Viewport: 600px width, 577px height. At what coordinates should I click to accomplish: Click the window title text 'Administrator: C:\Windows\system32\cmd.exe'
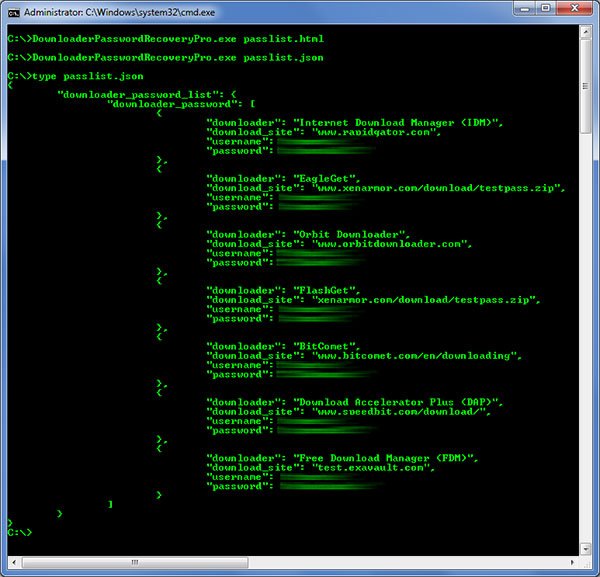click(119, 13)
